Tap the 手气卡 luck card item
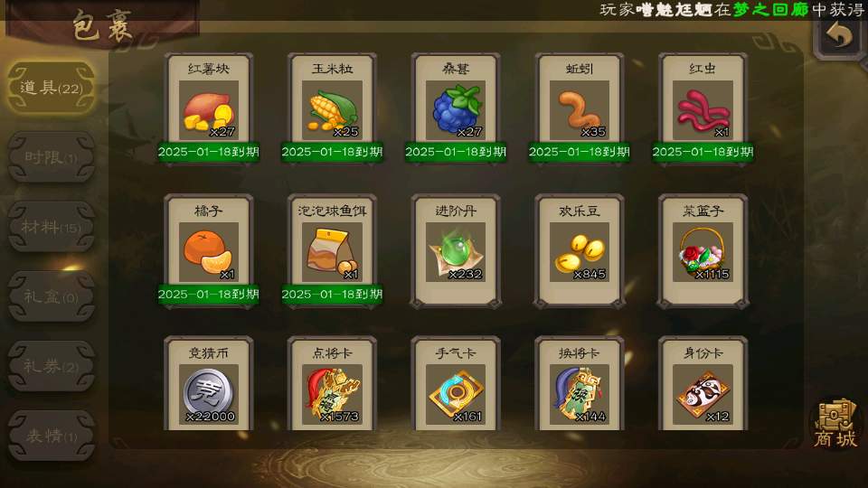868x488 pixels. 456,383
